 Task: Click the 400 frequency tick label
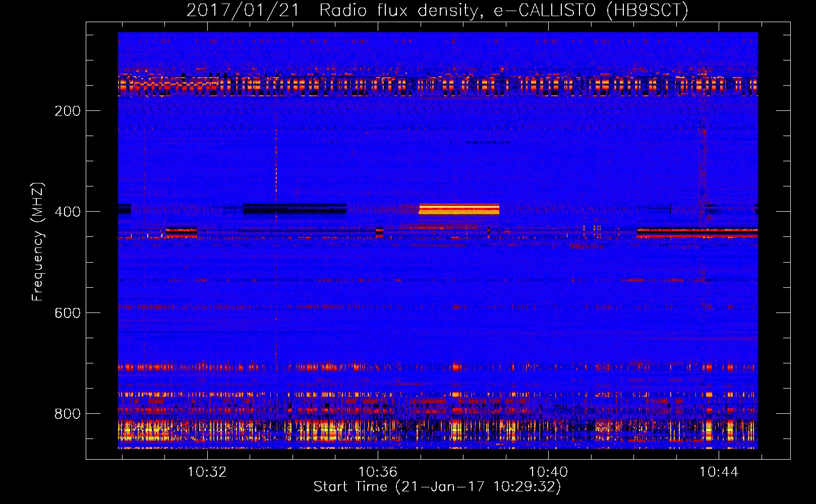click(68, 212)
